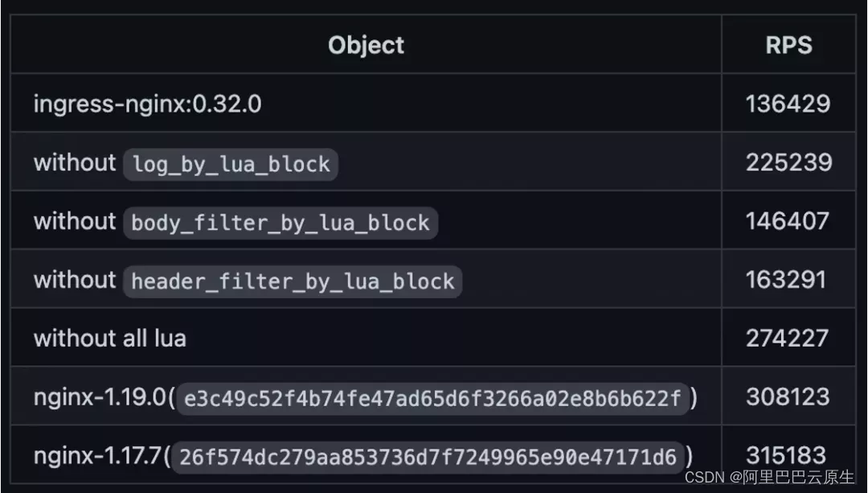Click the RPS value 225239
Viewport: 868px width, 493px height.
coord(788,162)
